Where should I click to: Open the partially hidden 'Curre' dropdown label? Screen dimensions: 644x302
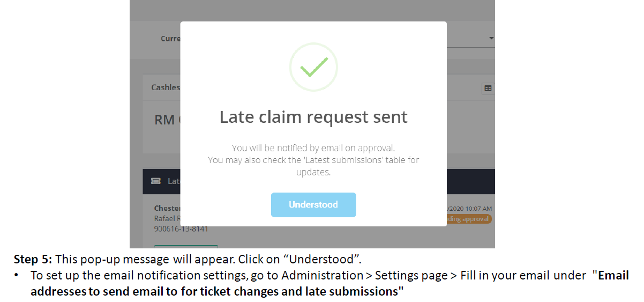(x=170, y=39)
